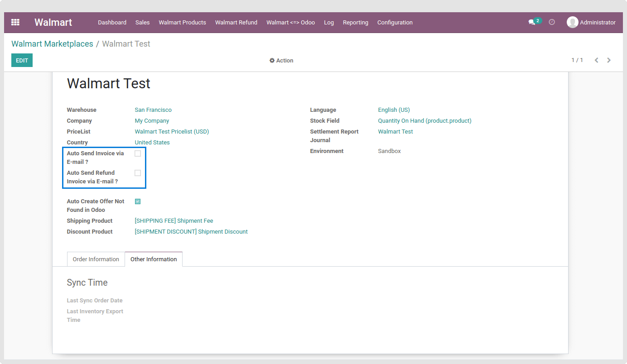Image resolution: width=627 pixels, height=364 pixels.
Task: Open the San Francisco warehouse link
Action: (153, 110)
